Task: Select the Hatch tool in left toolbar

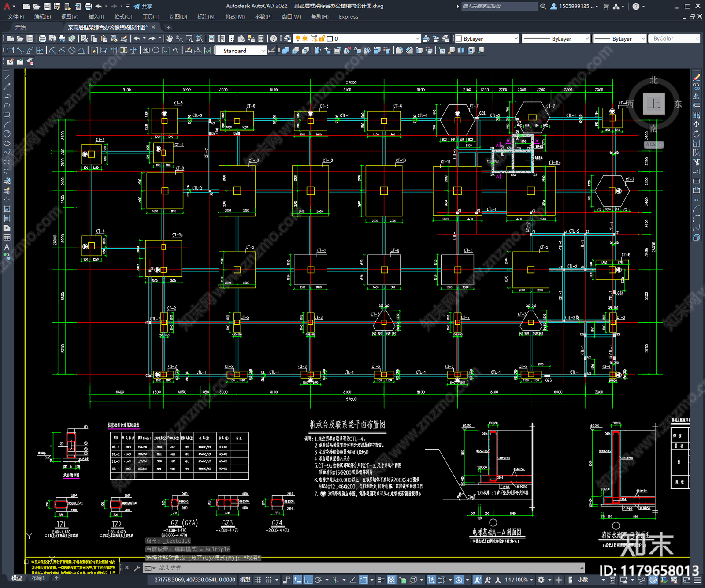Action: (x=7, y=209)
